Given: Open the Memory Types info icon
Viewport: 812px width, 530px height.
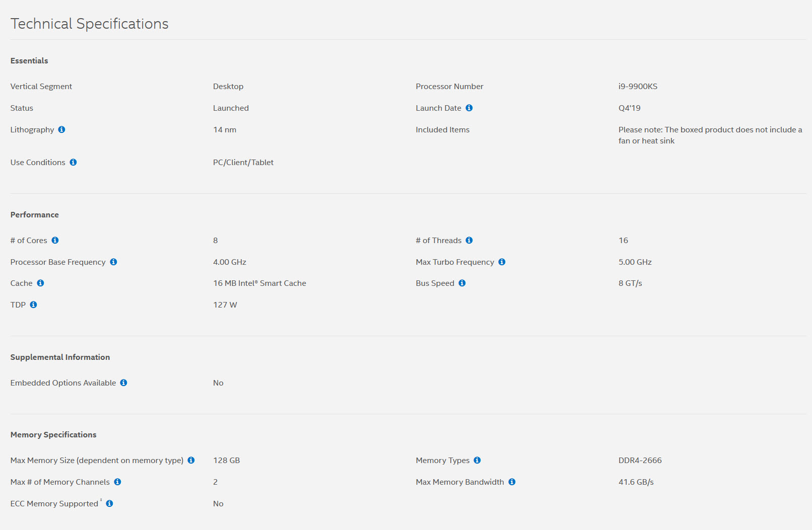Looking at the screenshot, I should click(x=477, y=460).
